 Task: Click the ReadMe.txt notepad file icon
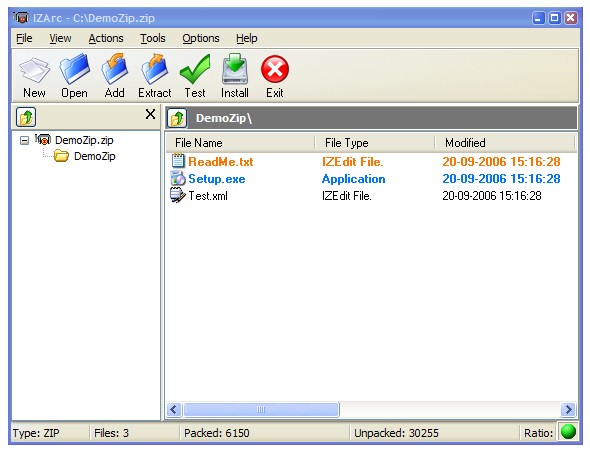pos(178,161)
